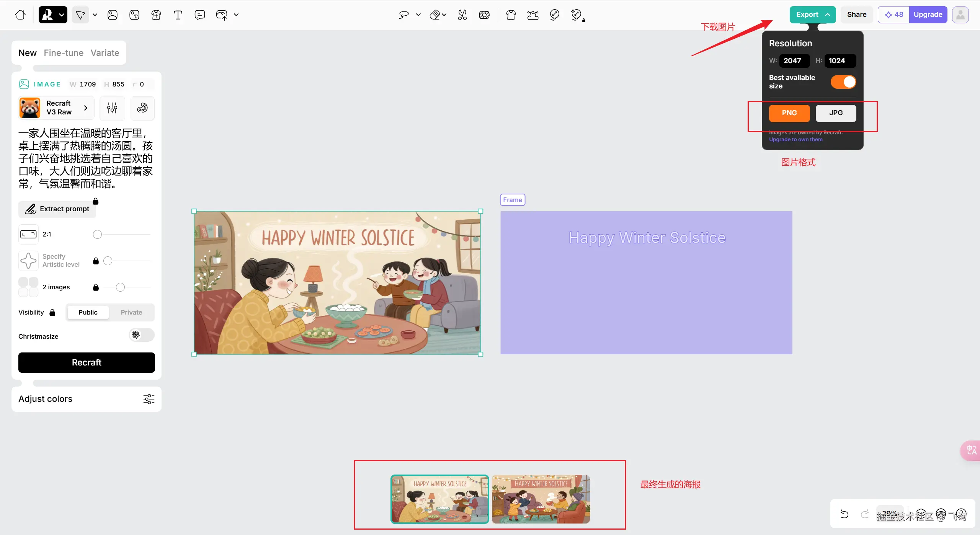Toggle the Best available size switch
980x535 pixels.
pyautogui.click(x=843, y=82)
